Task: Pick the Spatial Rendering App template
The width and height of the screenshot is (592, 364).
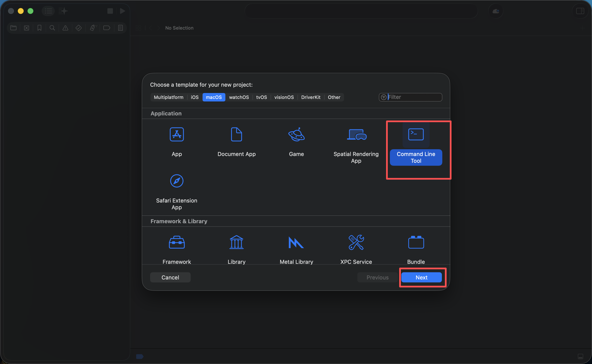Action: (356, 134)
